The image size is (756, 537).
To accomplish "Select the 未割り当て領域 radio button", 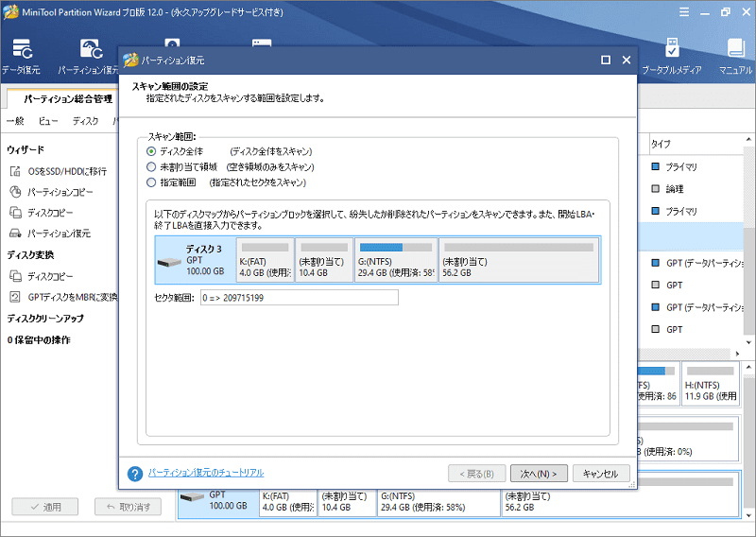I will (151, 167).
